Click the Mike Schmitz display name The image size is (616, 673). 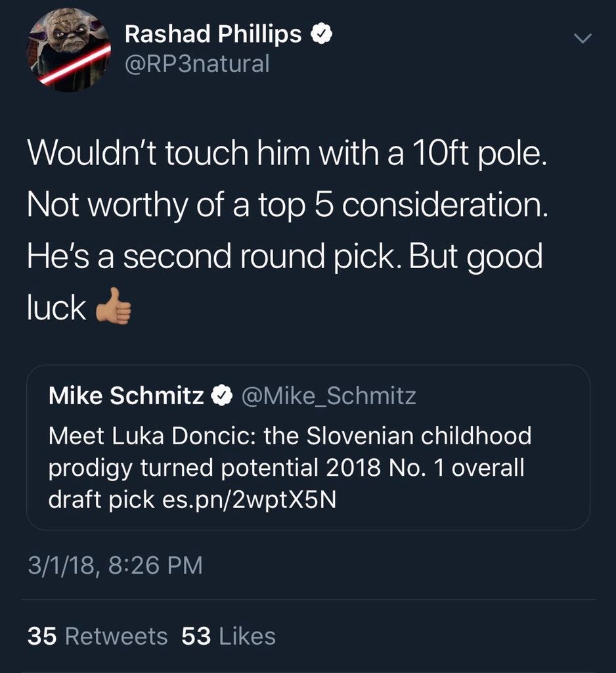pos(126,395)
